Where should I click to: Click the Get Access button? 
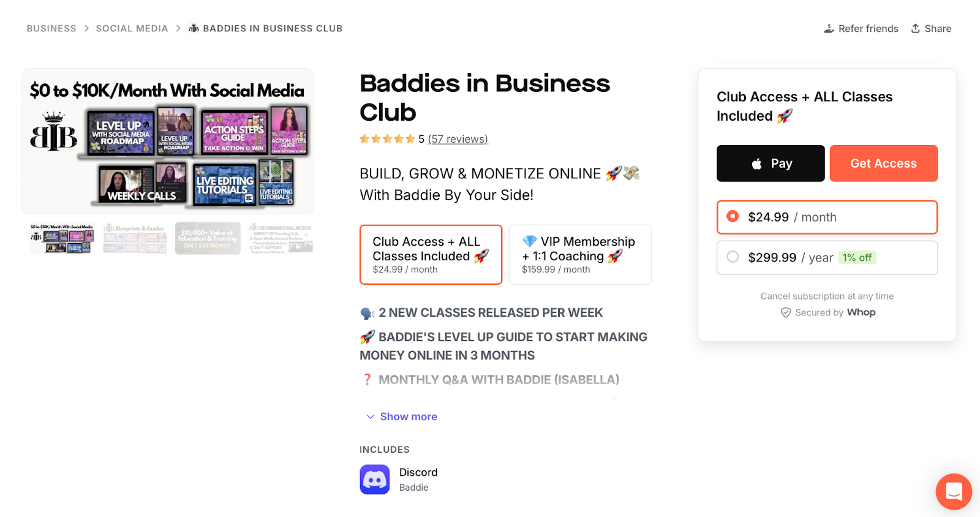[884, 164]
